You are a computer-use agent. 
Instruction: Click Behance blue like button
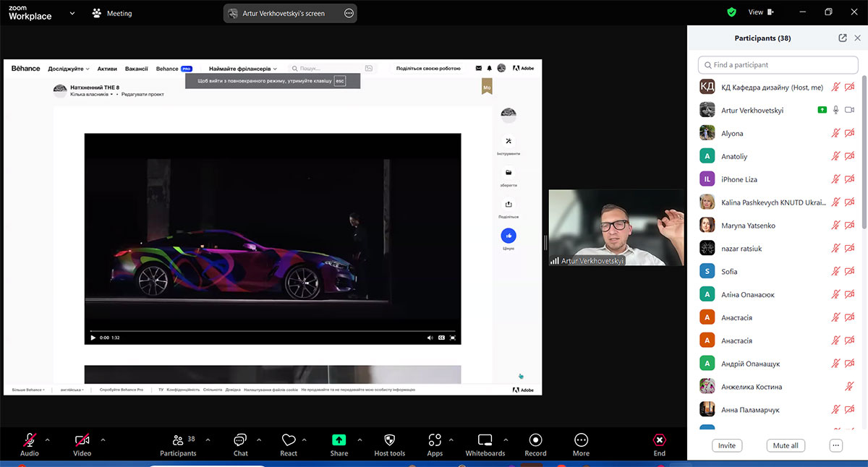(509, 236)
